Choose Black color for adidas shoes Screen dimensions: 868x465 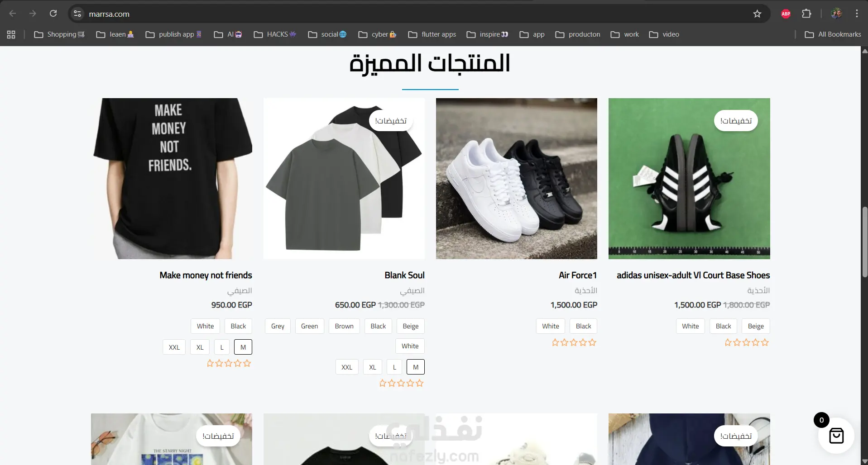[723, 326]
